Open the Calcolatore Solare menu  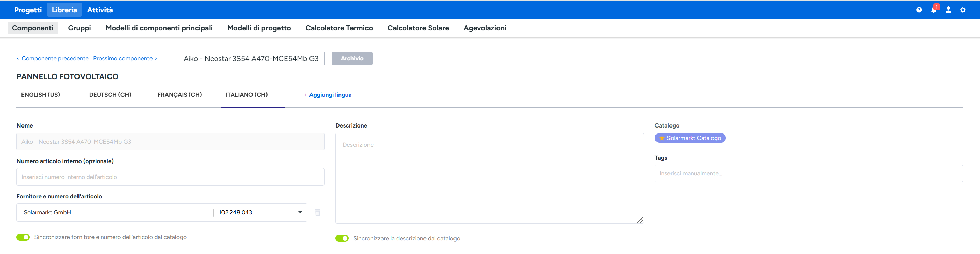pyautogui.click(x=418, y=28)
